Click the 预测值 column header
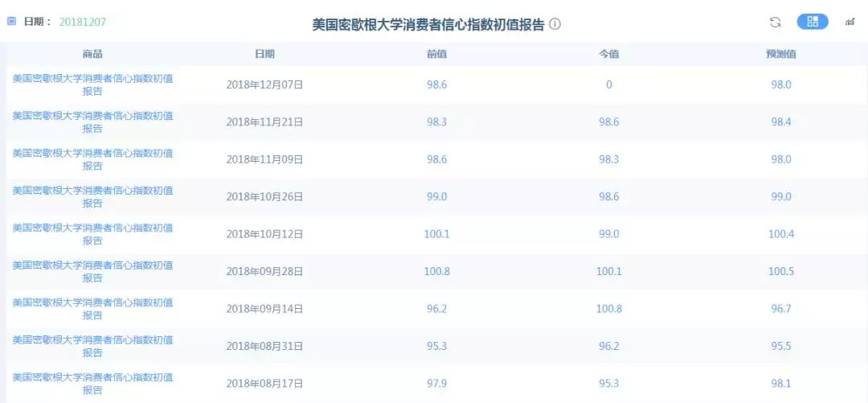 pyautogui.click(x=781, y=55)
